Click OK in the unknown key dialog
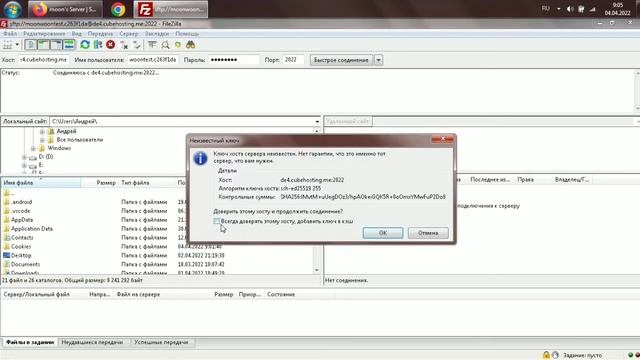Screen dimensions: 640x360 pos(383,233)
